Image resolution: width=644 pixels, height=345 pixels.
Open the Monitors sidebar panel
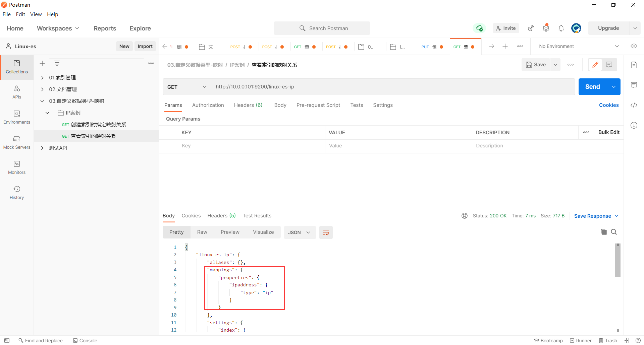[x=17, y=167]
